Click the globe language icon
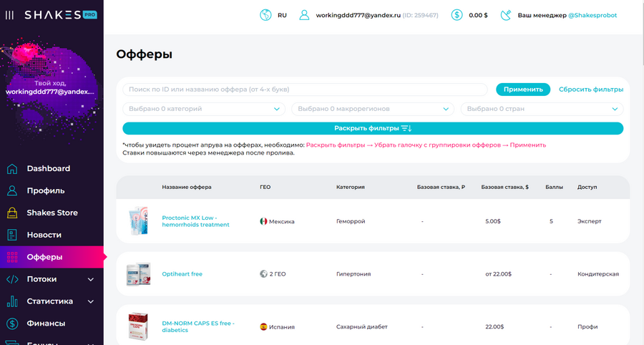This screenshot has width=644, height=345. coord(265,15)
